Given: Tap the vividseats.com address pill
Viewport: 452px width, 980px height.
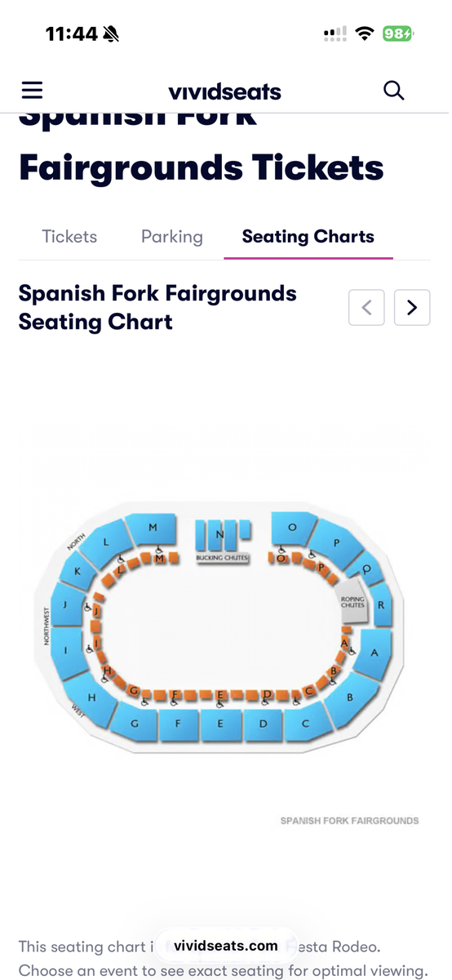Looking at the screenshot, I should tap(226, 946).
